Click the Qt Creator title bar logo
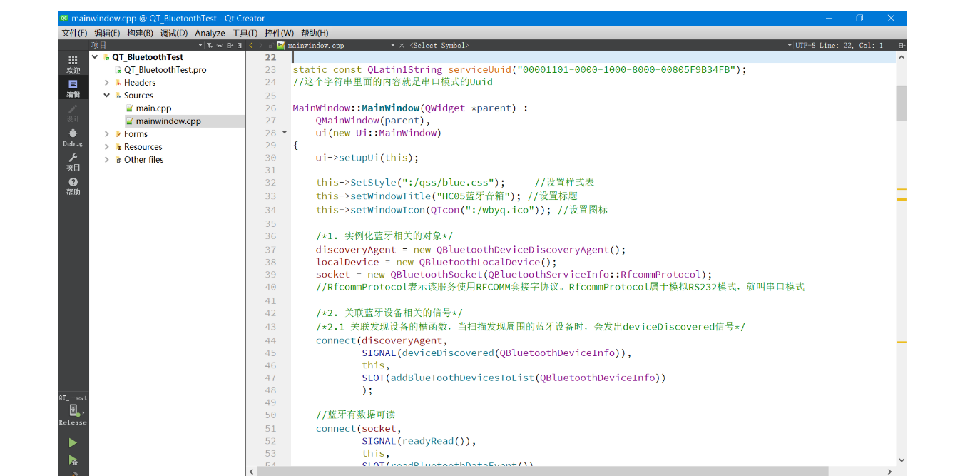 pyautogui.click(x=65, y=19)
